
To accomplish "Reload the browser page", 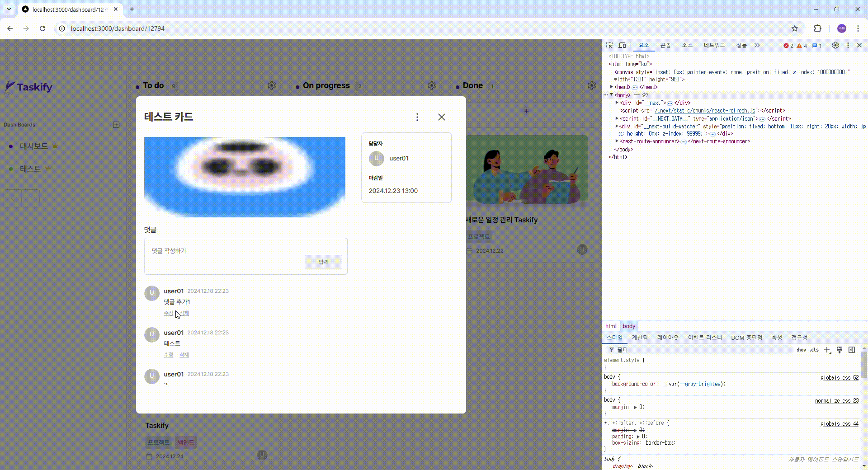I will pos(42,28).
